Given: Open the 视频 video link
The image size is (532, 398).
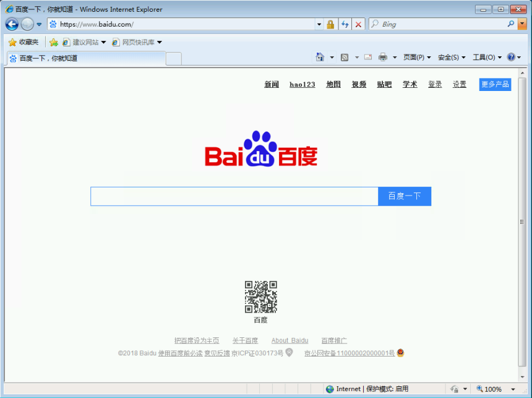Looking at the screenshot, I should pyautogui.click(x=359, y=84).
